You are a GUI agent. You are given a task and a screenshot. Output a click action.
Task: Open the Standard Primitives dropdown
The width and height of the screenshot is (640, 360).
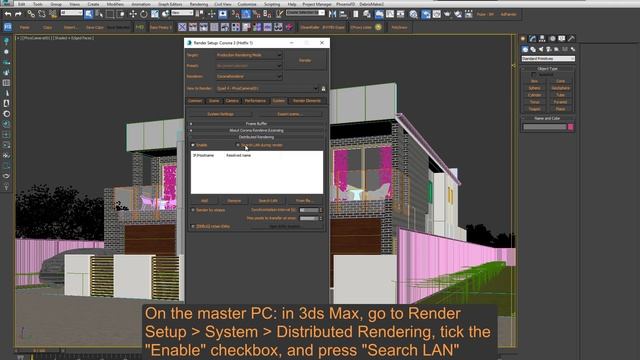(x=548, y=59)
